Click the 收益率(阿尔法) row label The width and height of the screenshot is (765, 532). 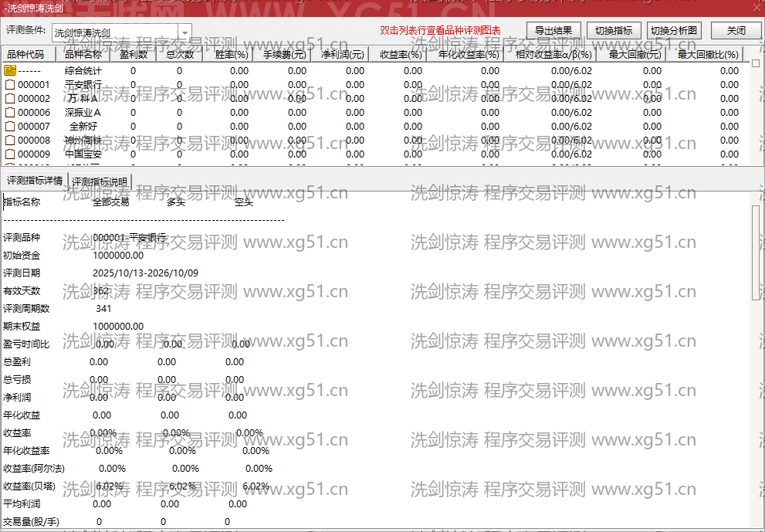pyautogui.click(x=34, y=469)
